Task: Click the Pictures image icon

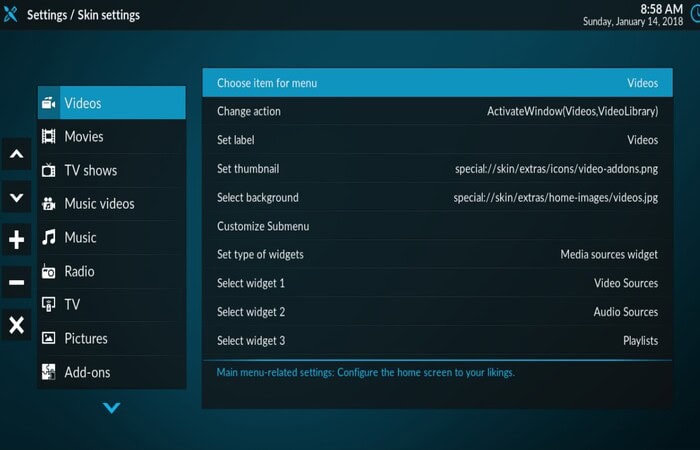Action: point(49,338)
